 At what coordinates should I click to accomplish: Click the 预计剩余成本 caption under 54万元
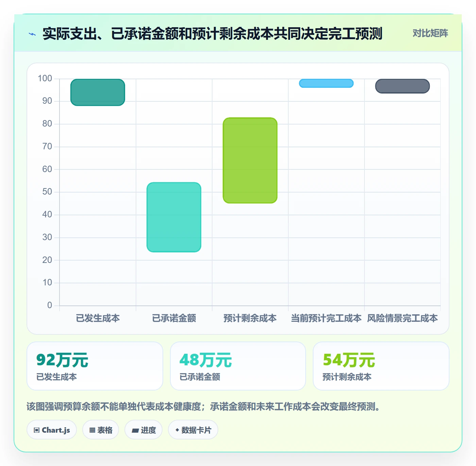347,377
